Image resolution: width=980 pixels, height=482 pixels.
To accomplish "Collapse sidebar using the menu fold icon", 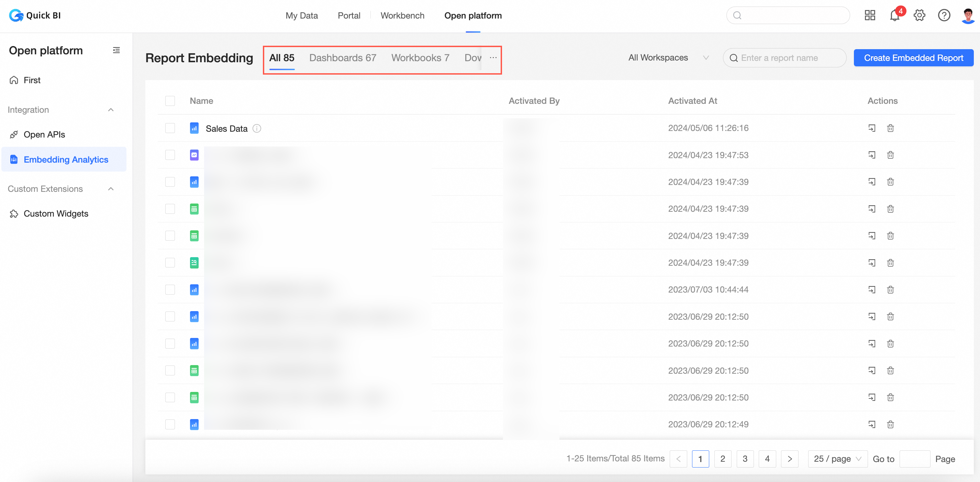I will [116, 50].
